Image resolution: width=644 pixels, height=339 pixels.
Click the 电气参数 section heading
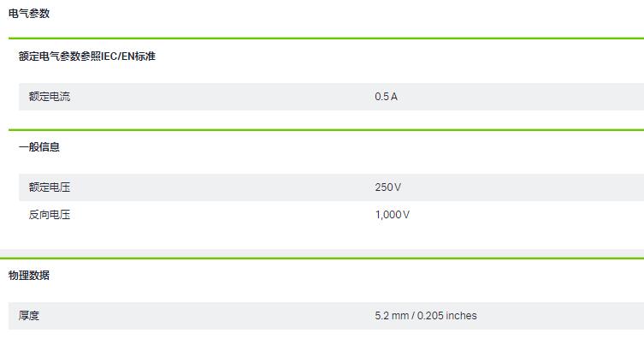[29, 14]
